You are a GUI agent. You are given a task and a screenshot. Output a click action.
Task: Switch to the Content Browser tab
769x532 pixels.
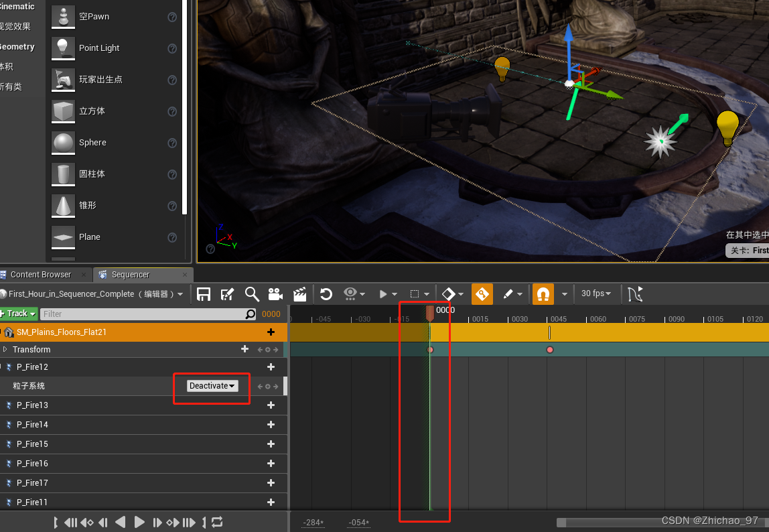click(x=40, y=274)
